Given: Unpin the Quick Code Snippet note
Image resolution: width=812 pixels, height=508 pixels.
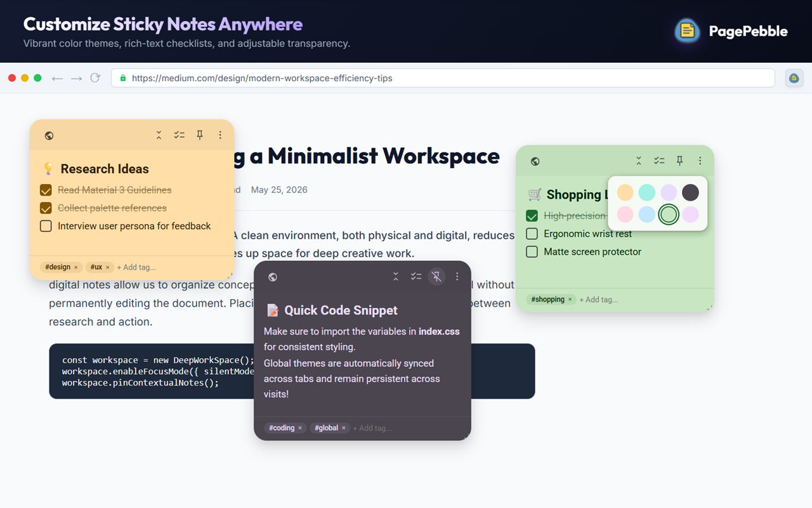Looking at the screenshot, I should (436, 277).
